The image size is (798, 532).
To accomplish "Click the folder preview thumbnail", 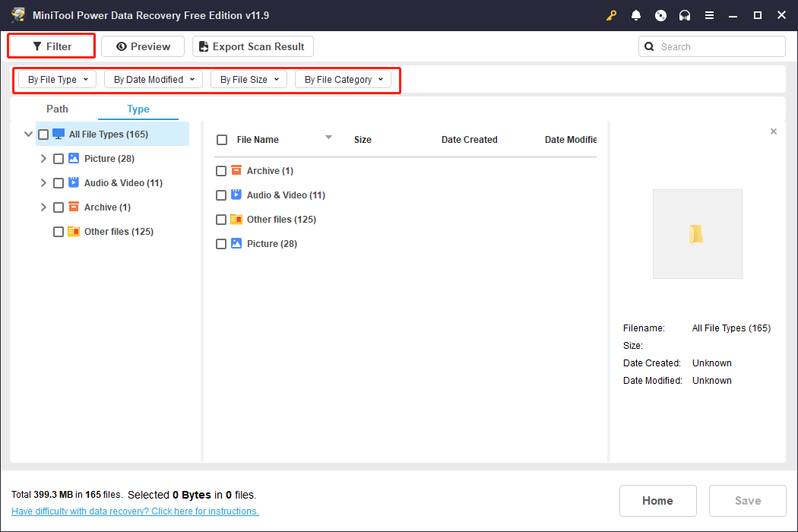I will pyautogui.click(x=697, y=234).
